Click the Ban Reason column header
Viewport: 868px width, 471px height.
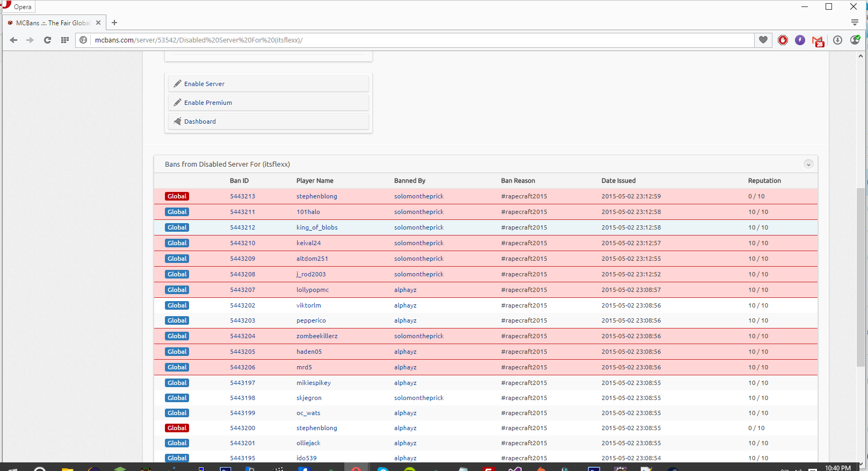[518, 181]
